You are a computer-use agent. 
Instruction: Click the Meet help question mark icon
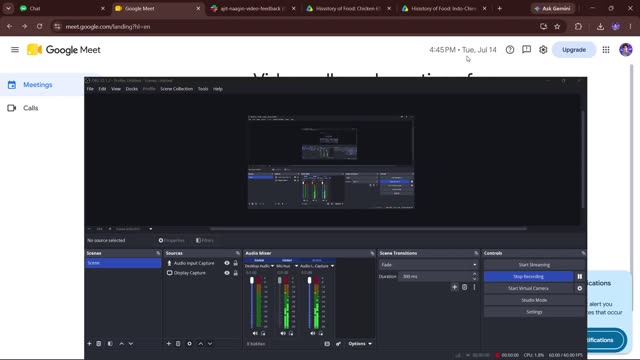click(510, 50)
